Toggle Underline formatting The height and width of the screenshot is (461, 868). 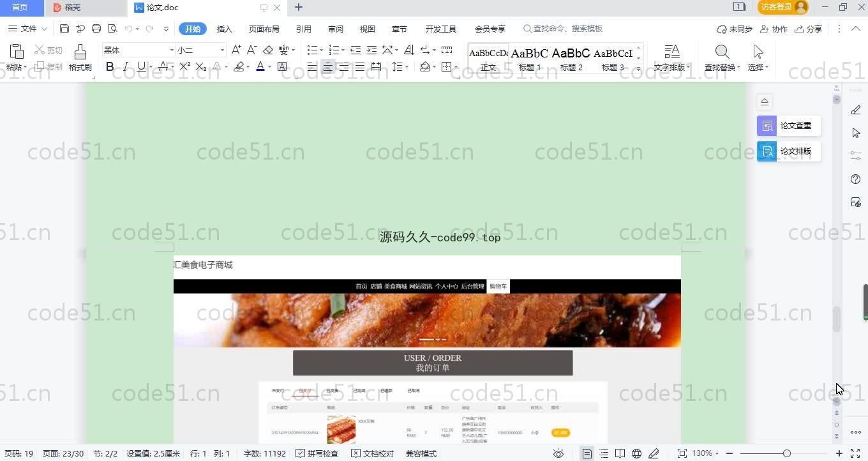coord(141,66)
